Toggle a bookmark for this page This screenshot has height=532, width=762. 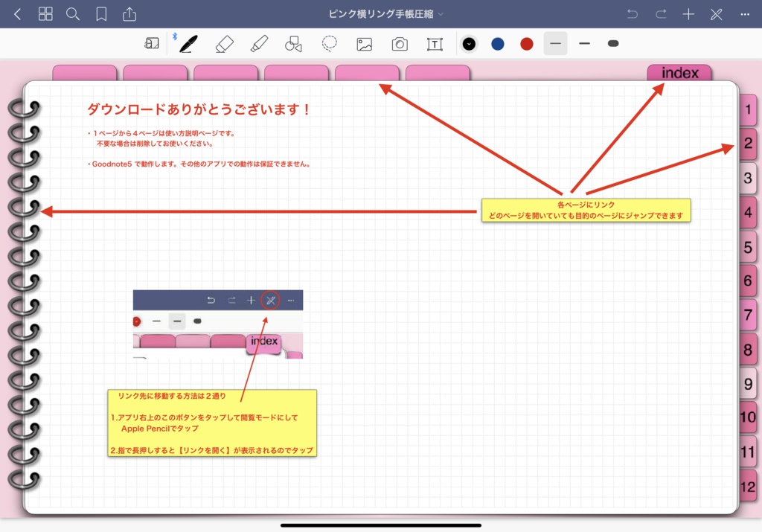click(101, 13)
